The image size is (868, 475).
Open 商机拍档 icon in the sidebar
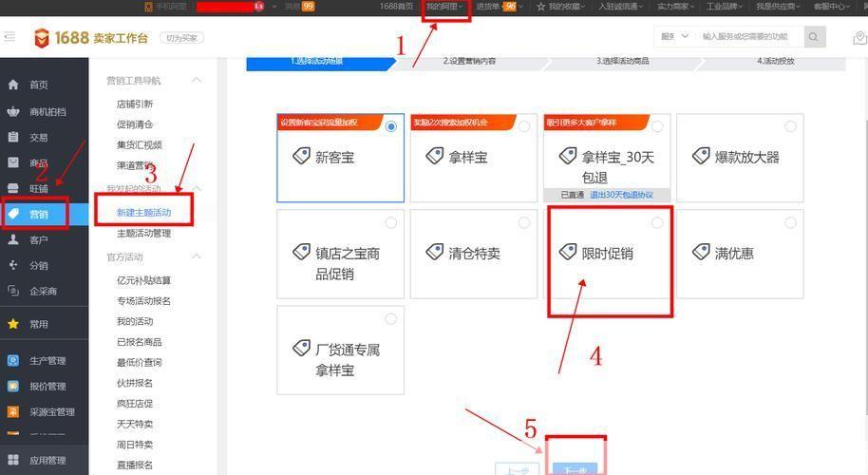coord(13,111)
